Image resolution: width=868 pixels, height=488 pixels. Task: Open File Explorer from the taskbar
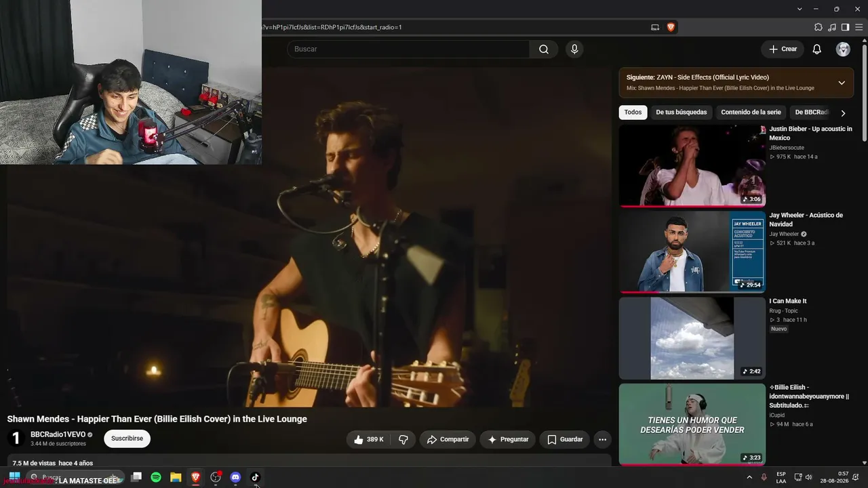176,477
